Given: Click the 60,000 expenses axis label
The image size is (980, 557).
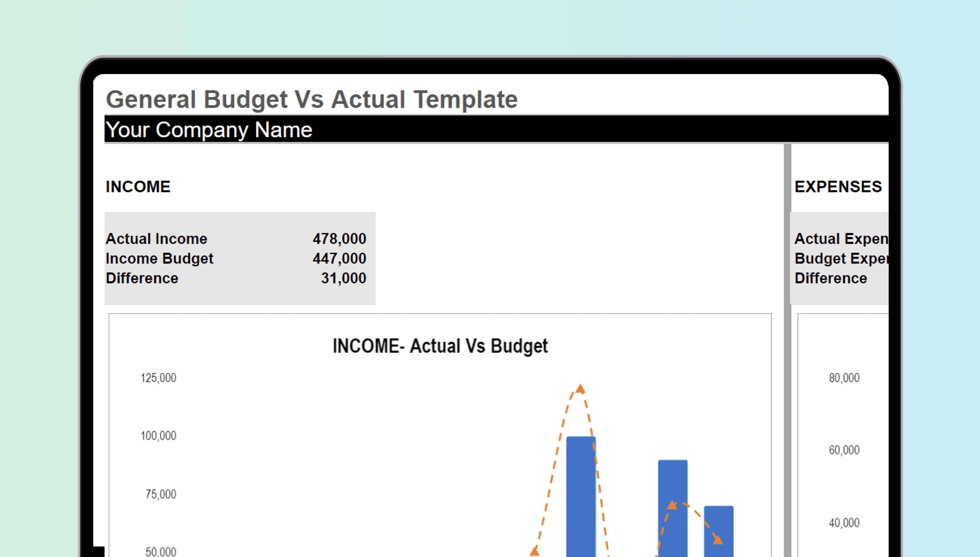Looking at the screenshot, I should [844, 450].
